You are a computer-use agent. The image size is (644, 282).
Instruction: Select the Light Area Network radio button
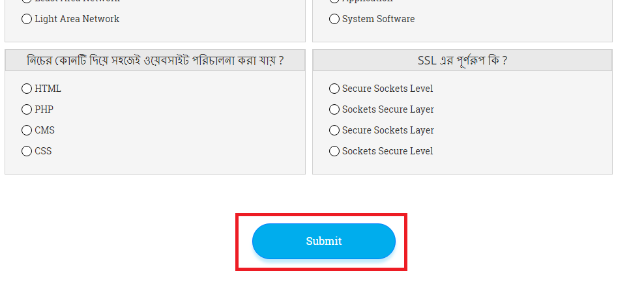(x=27, y=20)
